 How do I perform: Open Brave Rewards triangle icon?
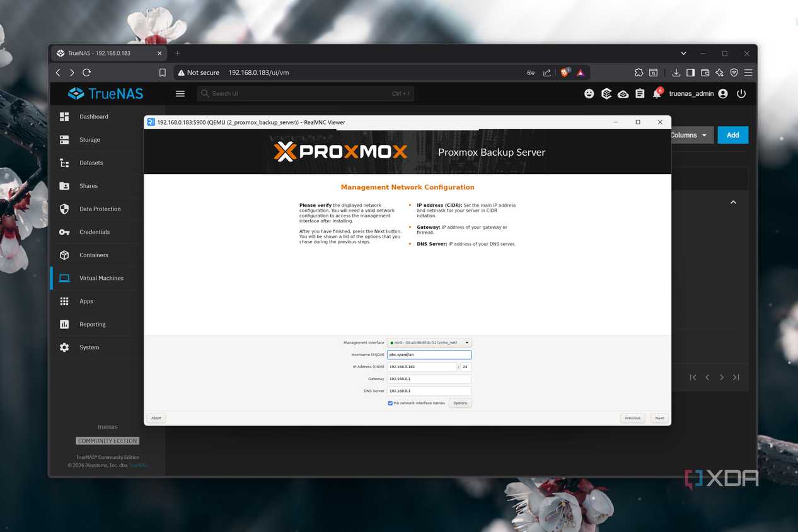coord(581,72)
